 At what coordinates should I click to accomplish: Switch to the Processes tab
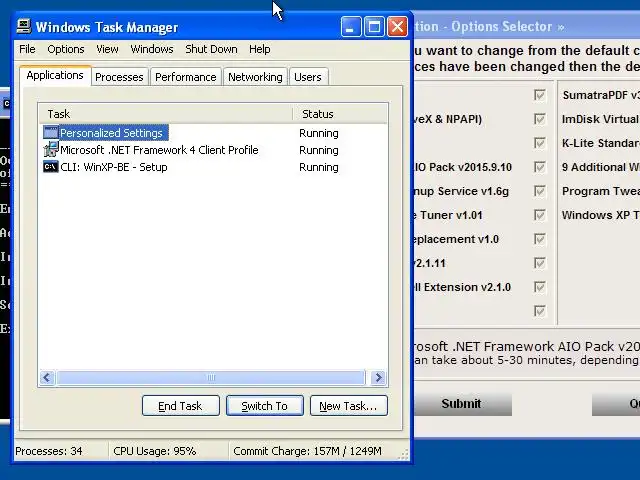119,77
